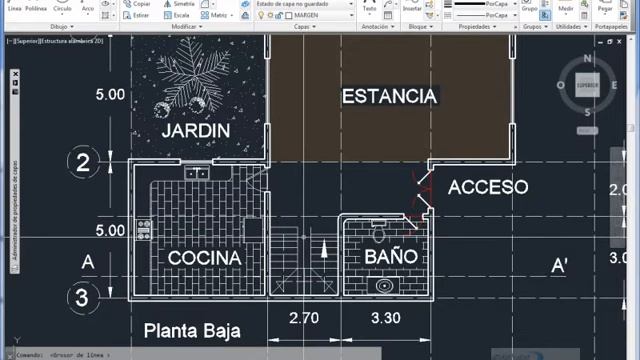Click the highlighted group selection icon
The image size is (640, 360).
[x=545, y=16]
